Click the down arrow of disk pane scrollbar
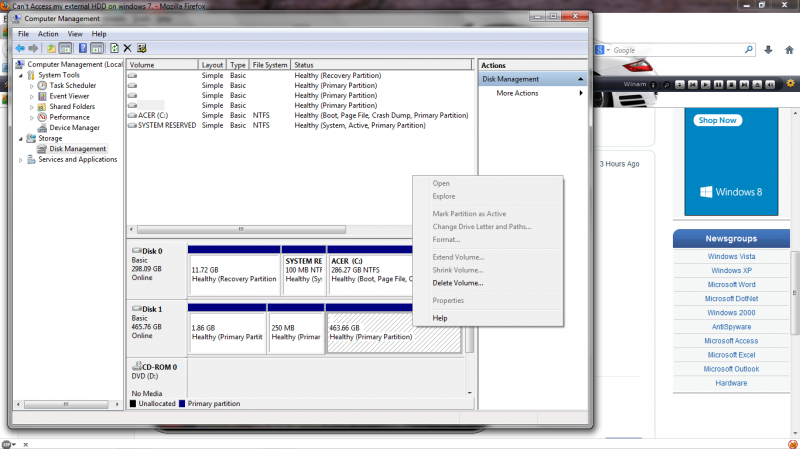 469,393
